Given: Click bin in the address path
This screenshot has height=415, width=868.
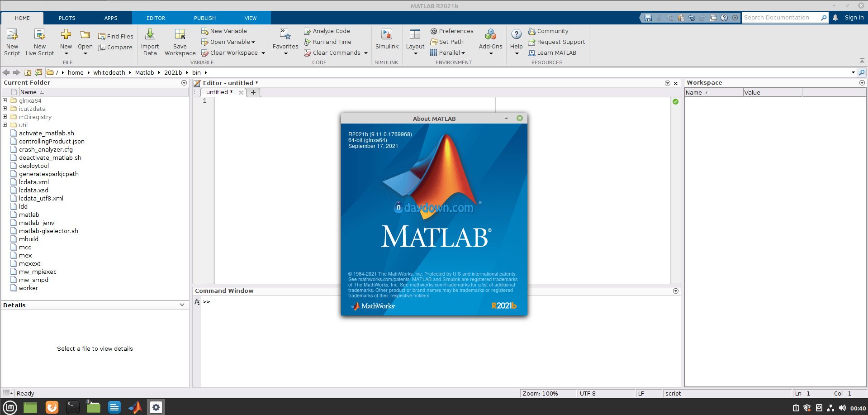Looking at the screenshot, I should pos(196,72).
